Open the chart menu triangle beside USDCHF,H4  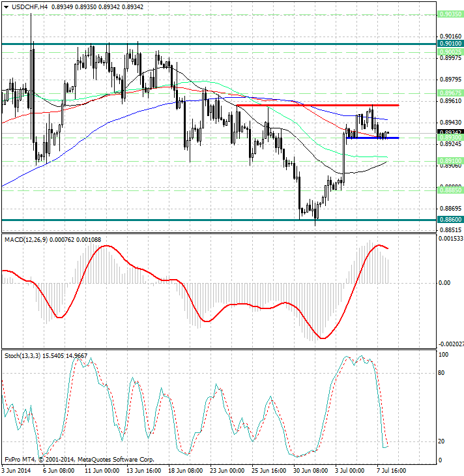pos(6,7)
